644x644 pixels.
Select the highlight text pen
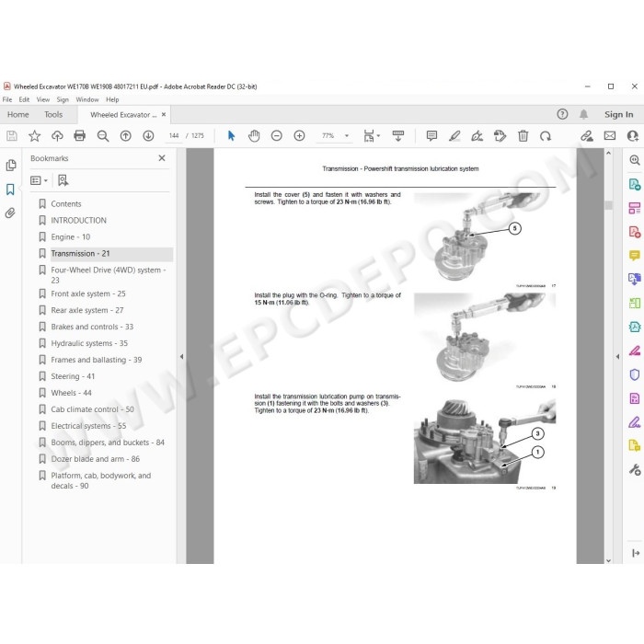454,136
